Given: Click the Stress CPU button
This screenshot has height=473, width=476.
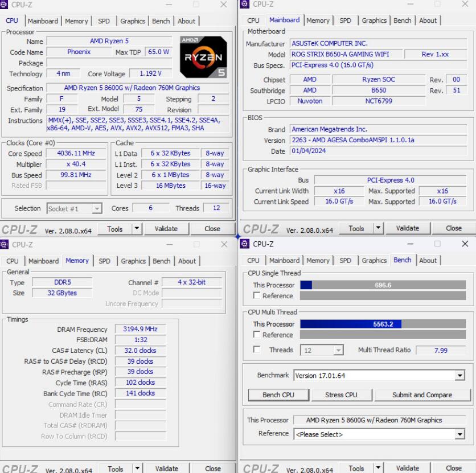Looking at the screenshot, I should coord(342,394).
